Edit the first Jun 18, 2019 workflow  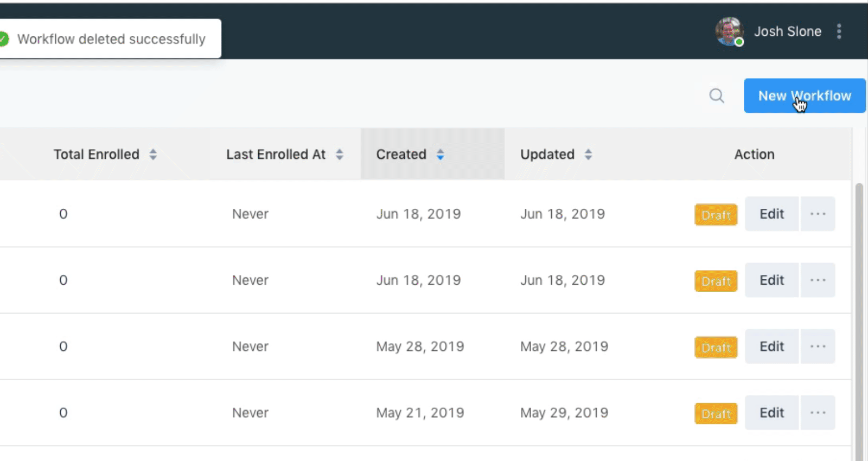click(771, 214)
